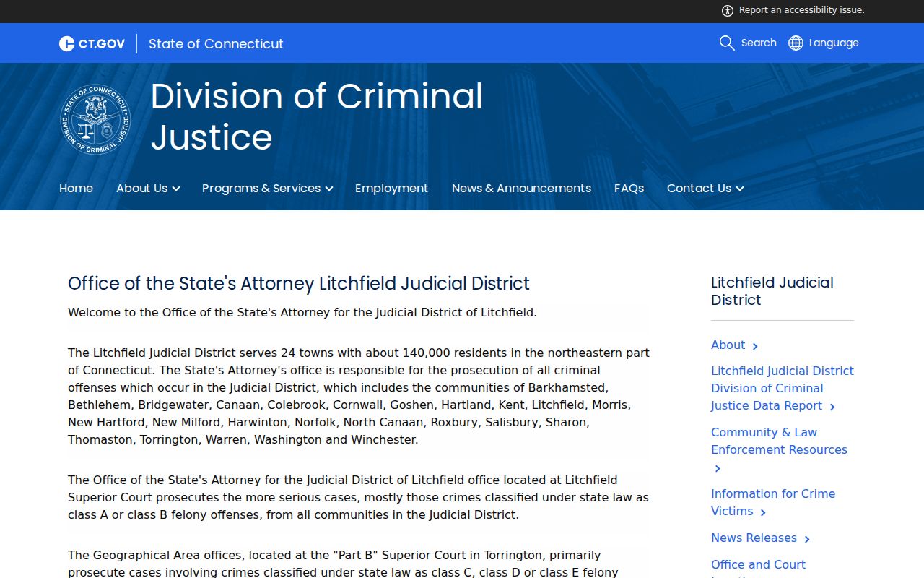Click arrow below Enforcement Resources
This screenshot has height=578, width=924.
click(718, 468)
